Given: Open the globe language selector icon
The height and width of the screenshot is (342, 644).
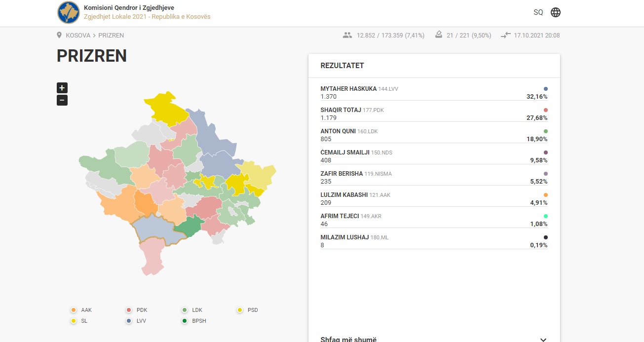Looking at the screenshot, I should 556,12.
